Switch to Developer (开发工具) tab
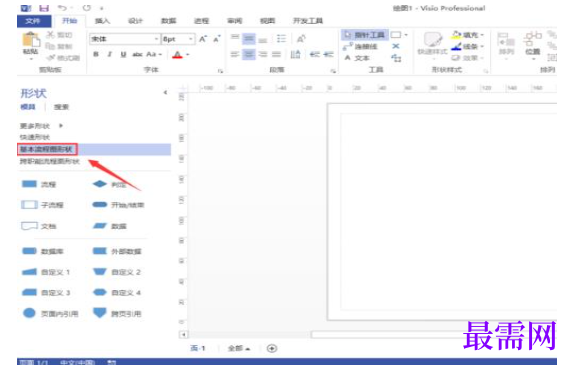The image size is (575, 367). coord(307,21)
